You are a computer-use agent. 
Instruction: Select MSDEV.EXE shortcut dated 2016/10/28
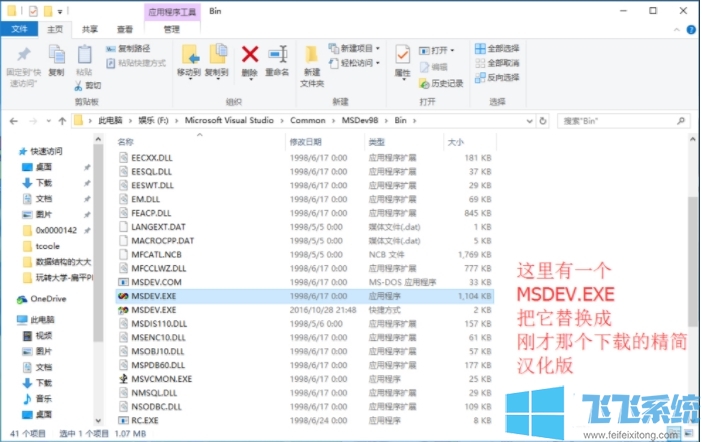[304, 310]
